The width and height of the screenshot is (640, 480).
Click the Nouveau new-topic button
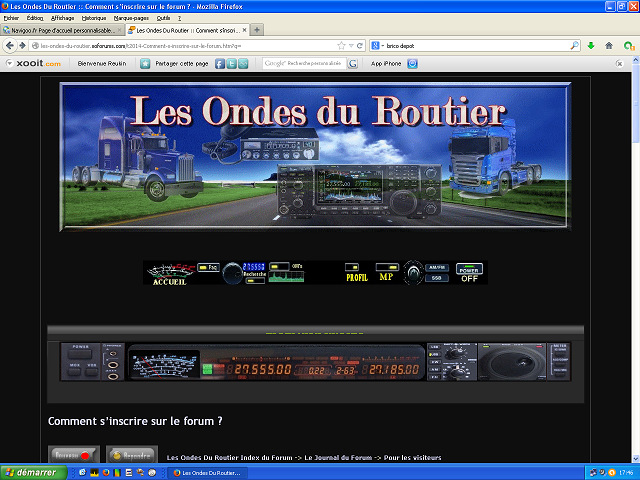(x=74, y=454)
